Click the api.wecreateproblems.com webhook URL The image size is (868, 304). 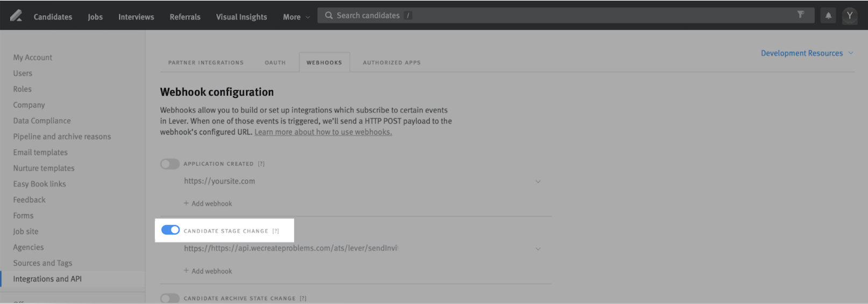pos(291,249)
